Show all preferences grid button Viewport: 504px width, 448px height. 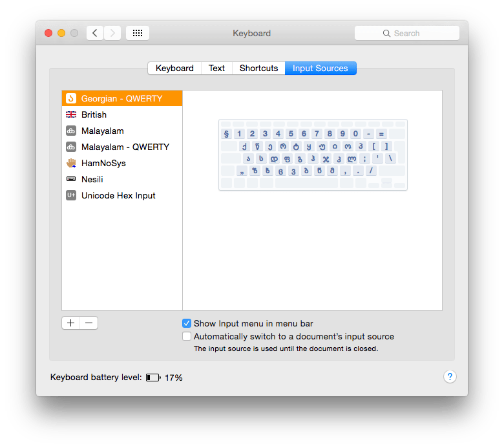138,33
